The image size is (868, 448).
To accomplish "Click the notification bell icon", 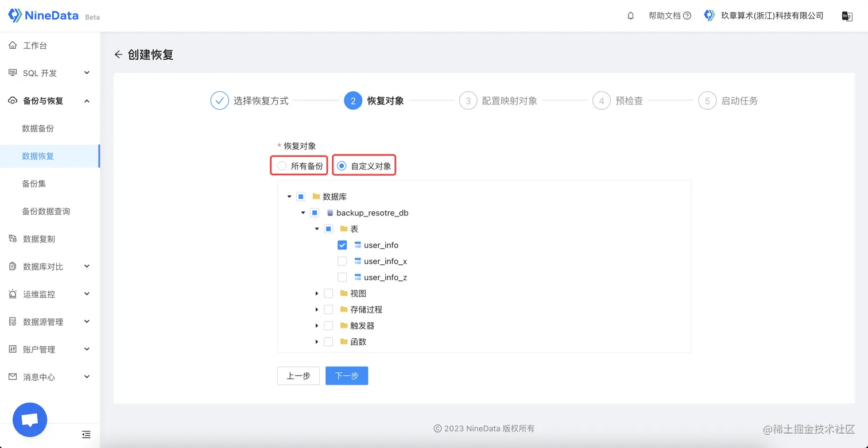I will click(630, 16).
